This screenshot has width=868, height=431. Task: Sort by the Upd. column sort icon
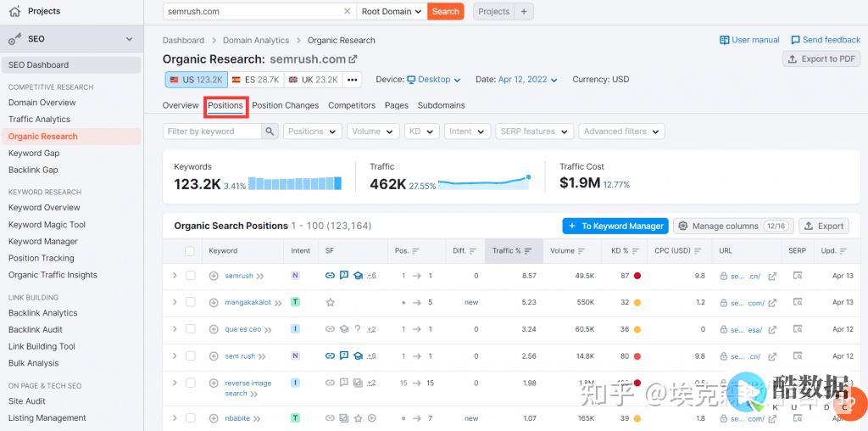click(x=843, y=251)
